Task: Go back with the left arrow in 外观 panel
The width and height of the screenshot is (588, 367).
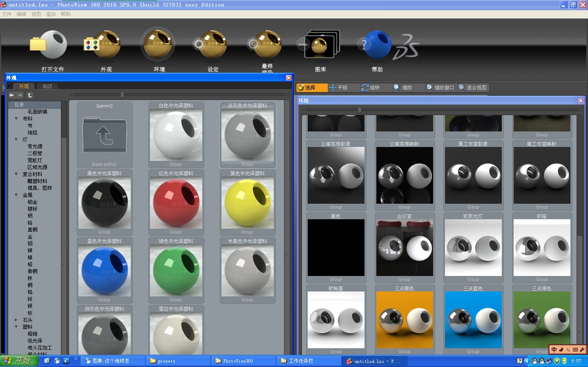Action: pyautogui.click(x=11, y=95)
